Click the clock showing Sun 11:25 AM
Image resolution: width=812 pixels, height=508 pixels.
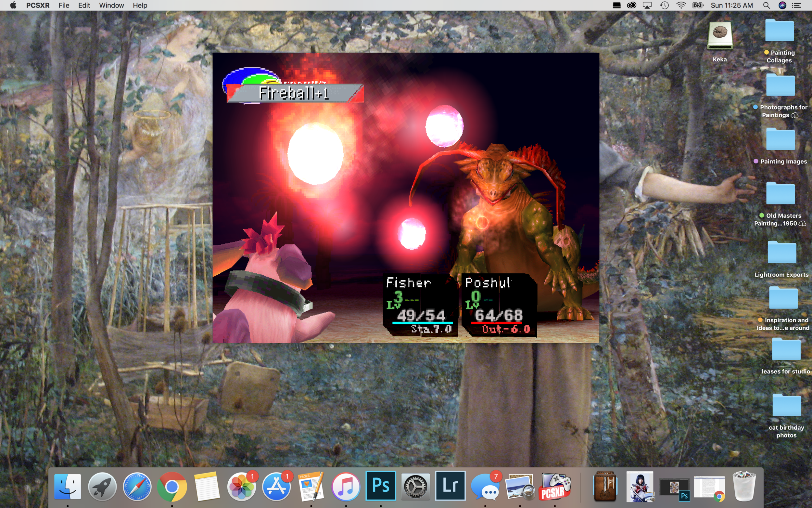pos(732,6)
